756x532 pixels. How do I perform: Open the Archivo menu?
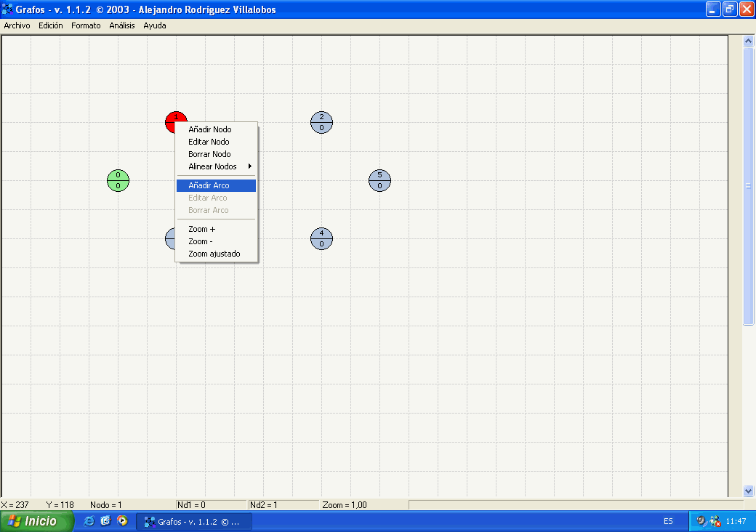pyautogui.click(x=17, y=25)
